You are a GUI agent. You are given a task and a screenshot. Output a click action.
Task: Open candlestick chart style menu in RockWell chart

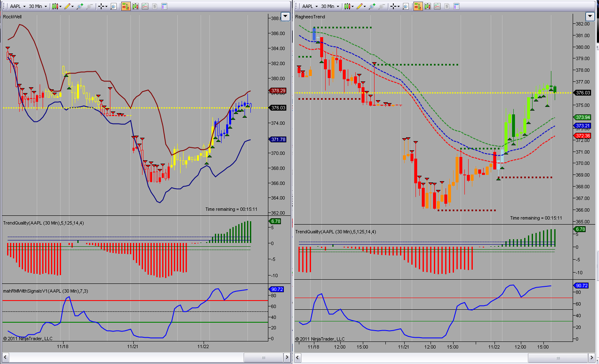[x=56, y=6]
